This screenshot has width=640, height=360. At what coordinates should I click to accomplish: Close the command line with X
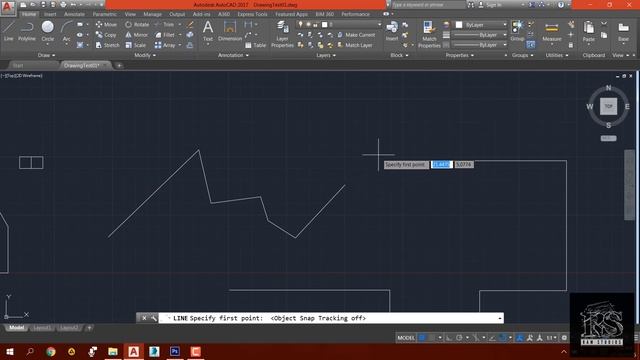(x=144, y=318)
